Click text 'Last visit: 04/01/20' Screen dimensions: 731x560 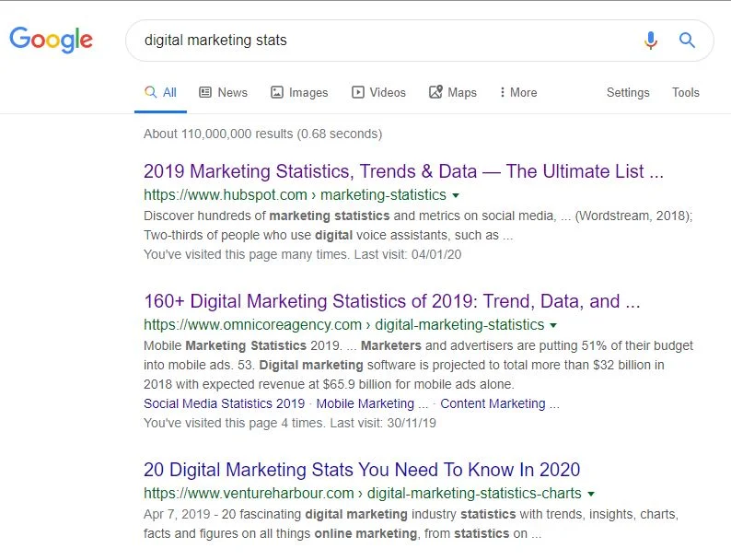point(408,254)
